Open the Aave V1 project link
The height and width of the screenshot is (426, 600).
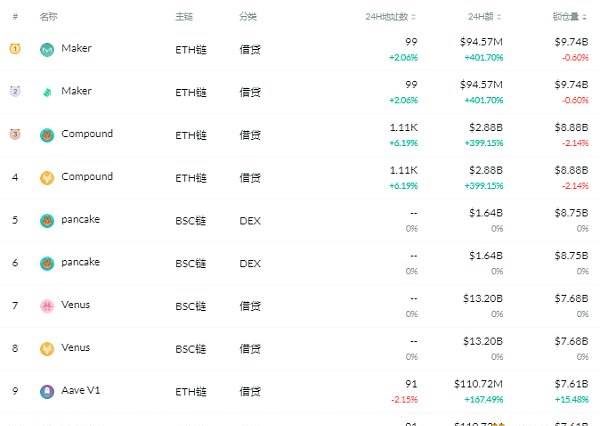coord(81,390)
